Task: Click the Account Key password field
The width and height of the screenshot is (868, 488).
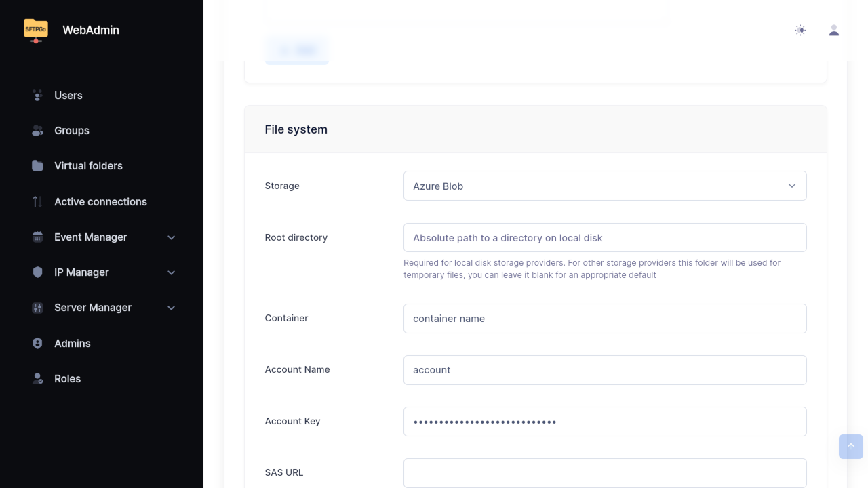Action: pyautogui.click(x=604, y=422)
